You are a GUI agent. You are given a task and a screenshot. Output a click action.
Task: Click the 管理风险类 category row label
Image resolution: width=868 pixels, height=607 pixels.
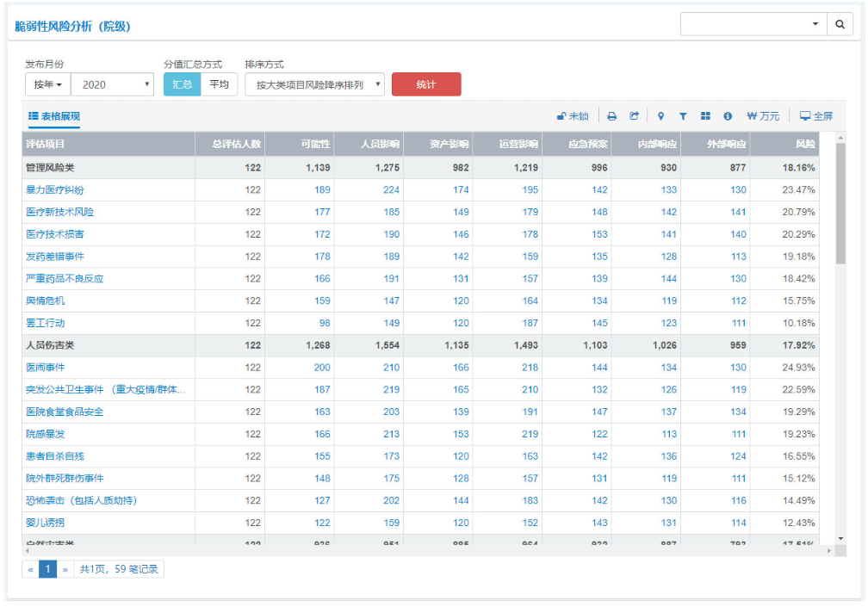[x=50, y=168]
